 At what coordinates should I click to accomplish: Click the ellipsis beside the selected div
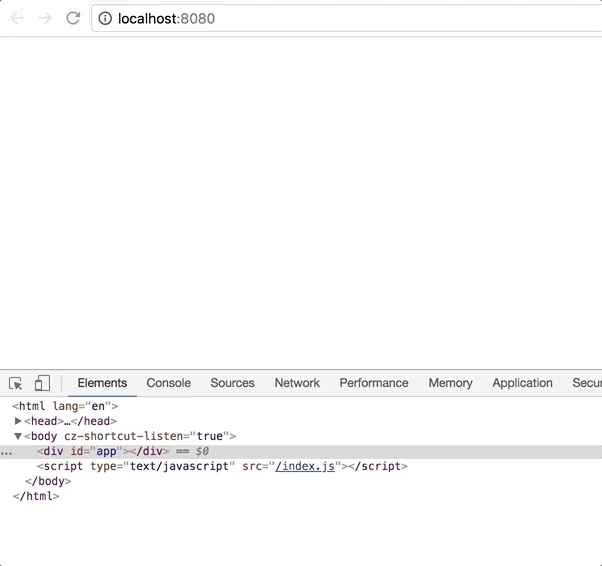(x=6, y=453)
